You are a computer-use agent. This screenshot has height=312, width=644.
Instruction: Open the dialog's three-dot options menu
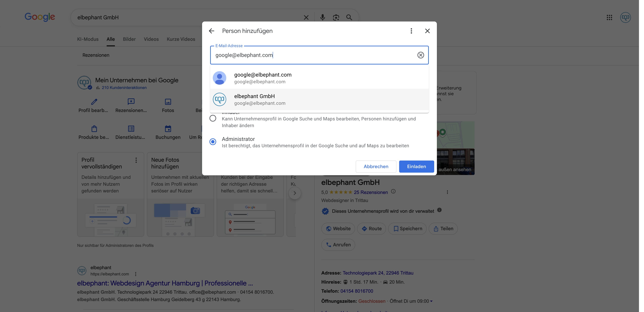411,31
